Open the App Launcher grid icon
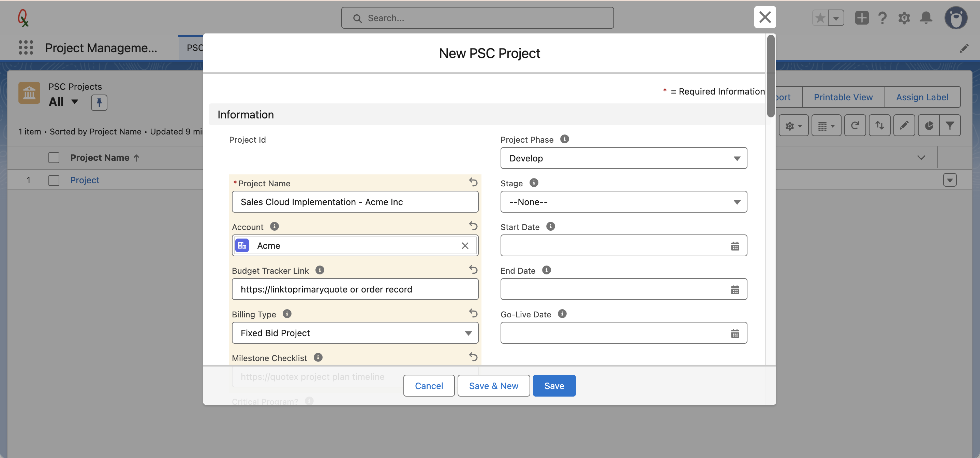 click(x=26, y=47)
